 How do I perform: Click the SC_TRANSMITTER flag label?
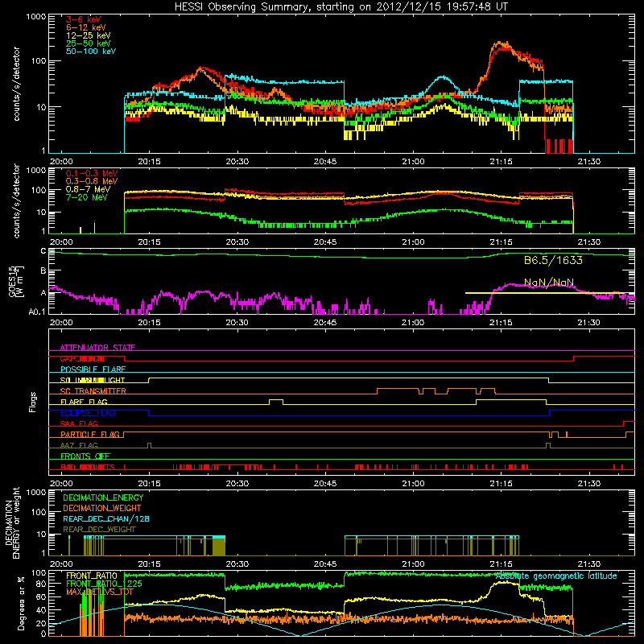[x=93, y=391]
